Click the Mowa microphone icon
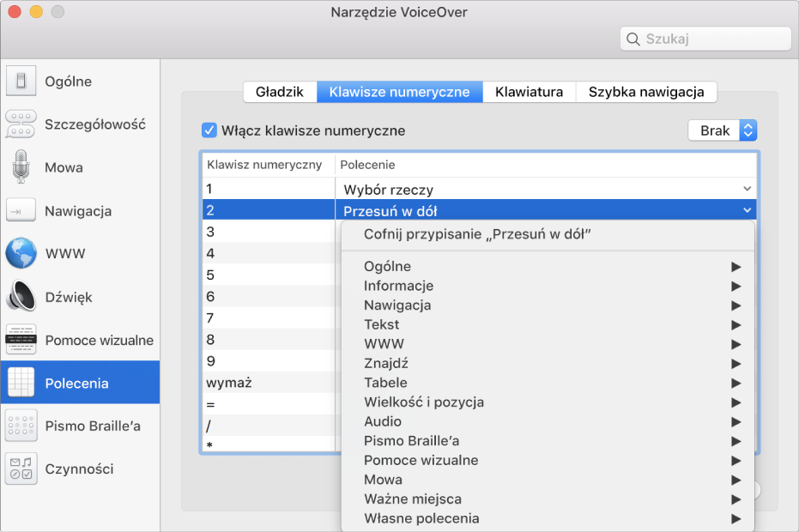This screenshot has width=799, height=532. [21, 167]
